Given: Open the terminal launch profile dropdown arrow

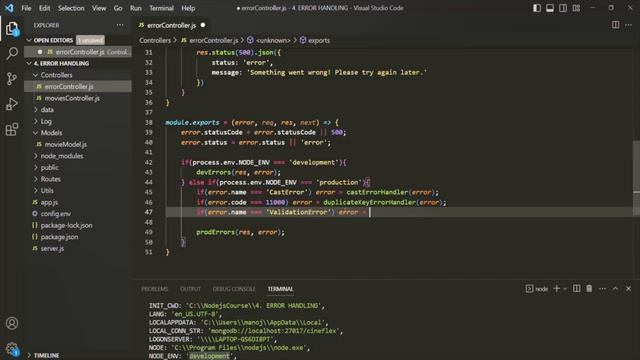Looking at the screenshot, I should click(565, 289).
